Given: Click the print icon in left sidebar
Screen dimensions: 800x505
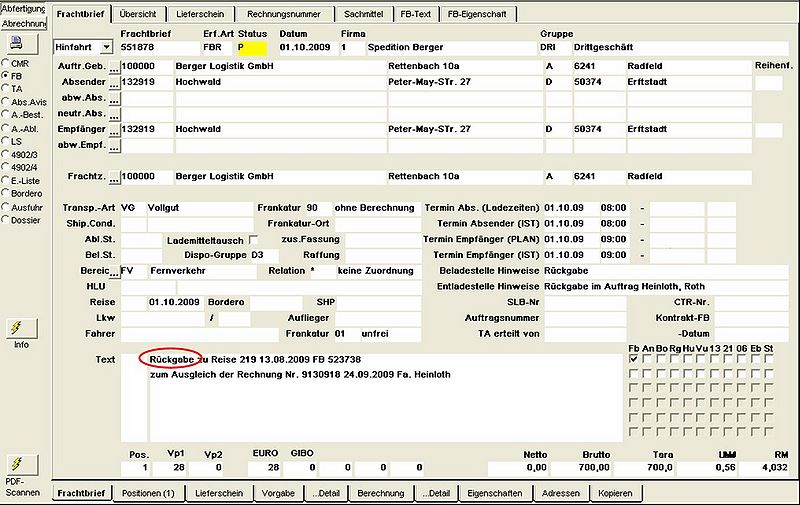Looking at the screenshot, I should tap(22, 43).
